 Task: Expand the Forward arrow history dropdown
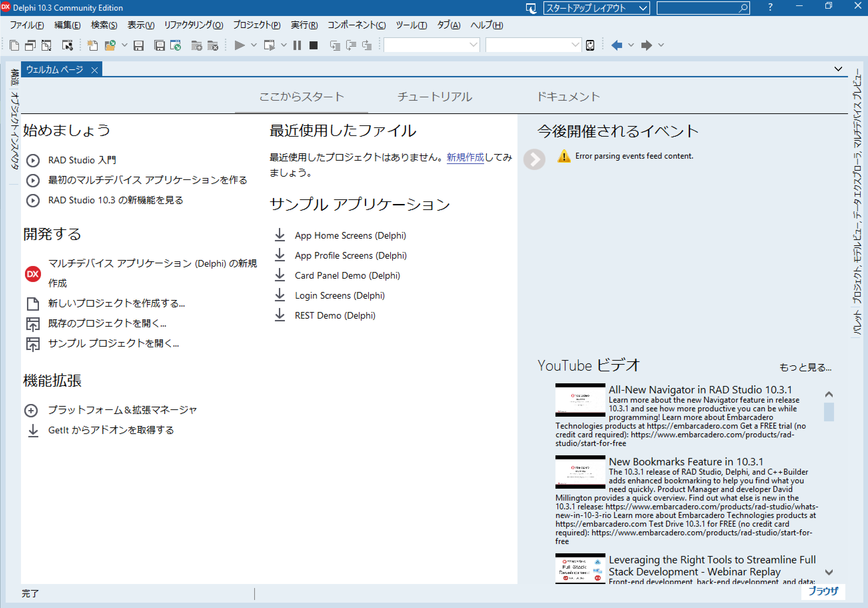[661, 45]
